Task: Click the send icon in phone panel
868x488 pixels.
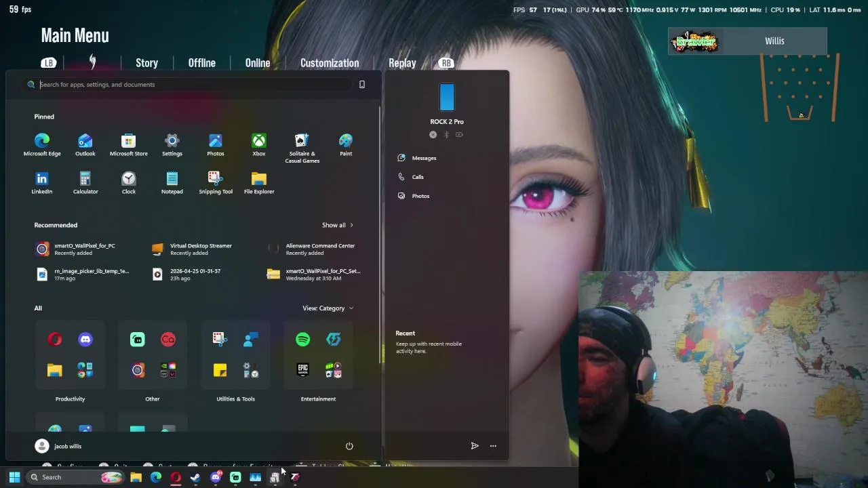Action: coord(475,446)
